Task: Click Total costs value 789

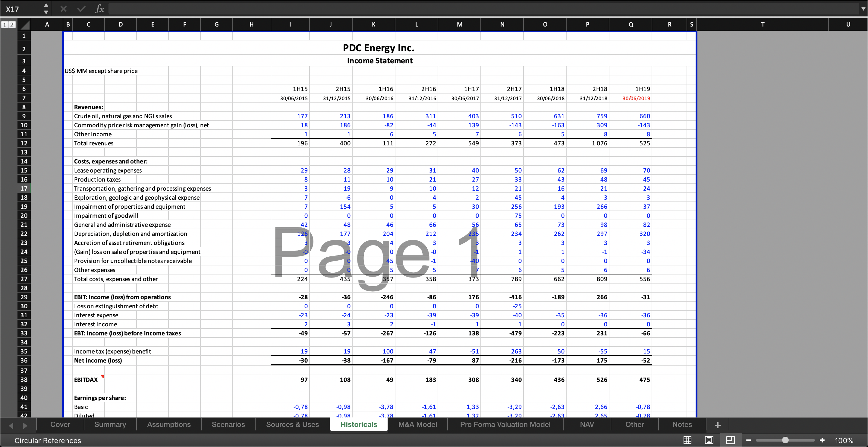Action: tap(502, 279)
